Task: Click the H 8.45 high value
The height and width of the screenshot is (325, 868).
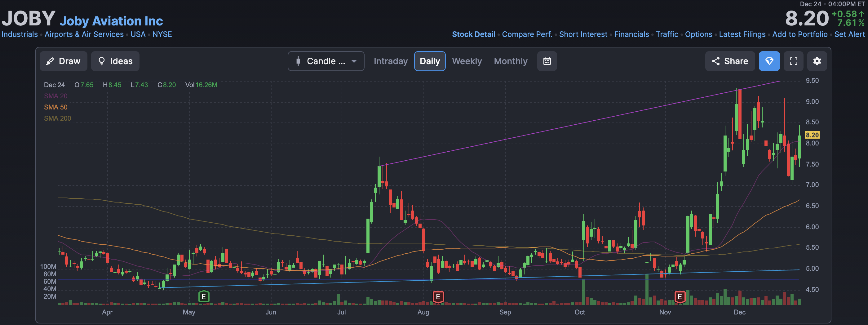Action: (112, 85)
